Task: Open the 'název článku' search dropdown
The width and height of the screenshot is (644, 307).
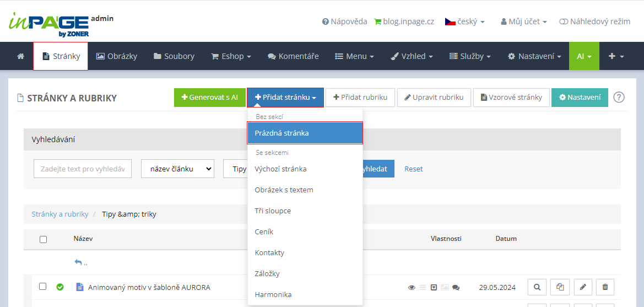Action: point(177,169)
